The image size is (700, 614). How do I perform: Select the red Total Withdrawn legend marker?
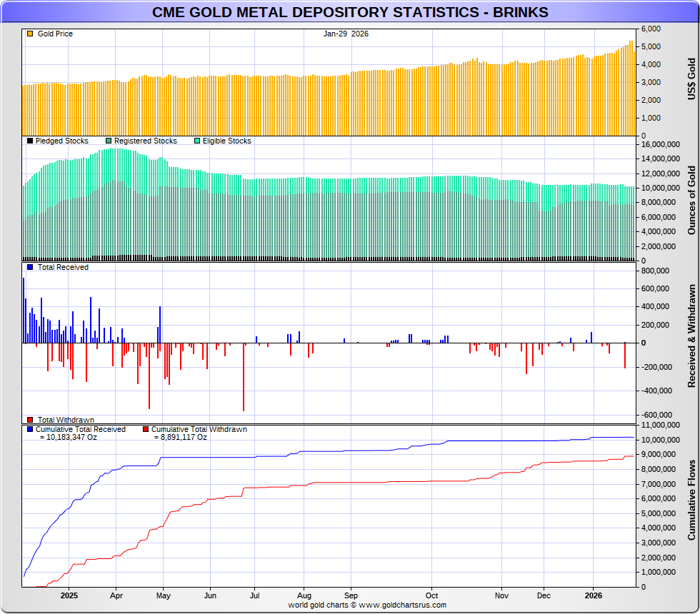(x=29, y=420)
